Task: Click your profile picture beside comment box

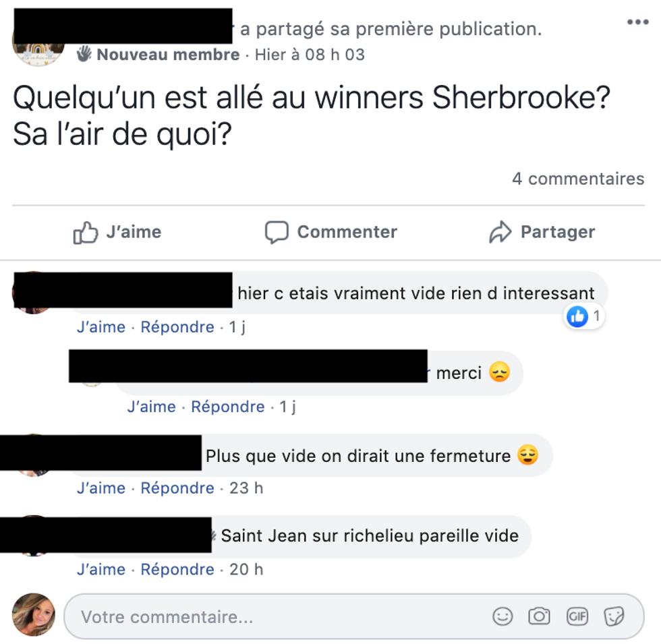Action: (x=34, y=614)
